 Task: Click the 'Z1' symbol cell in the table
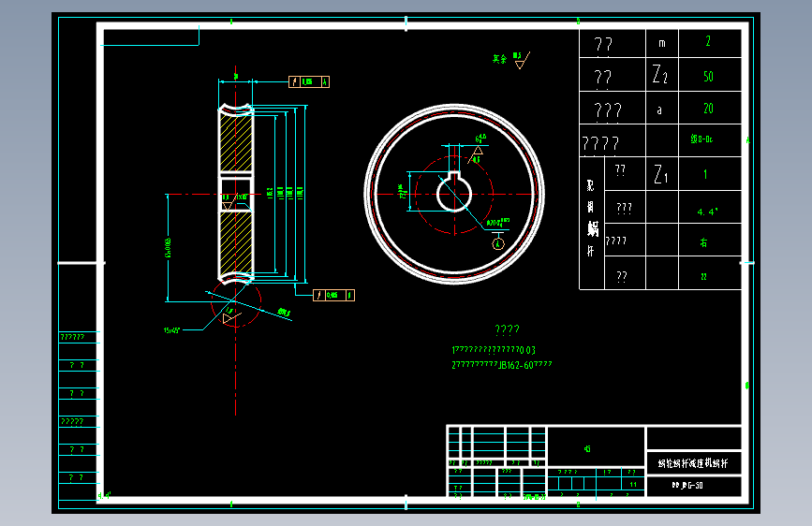tap(661, 174)
